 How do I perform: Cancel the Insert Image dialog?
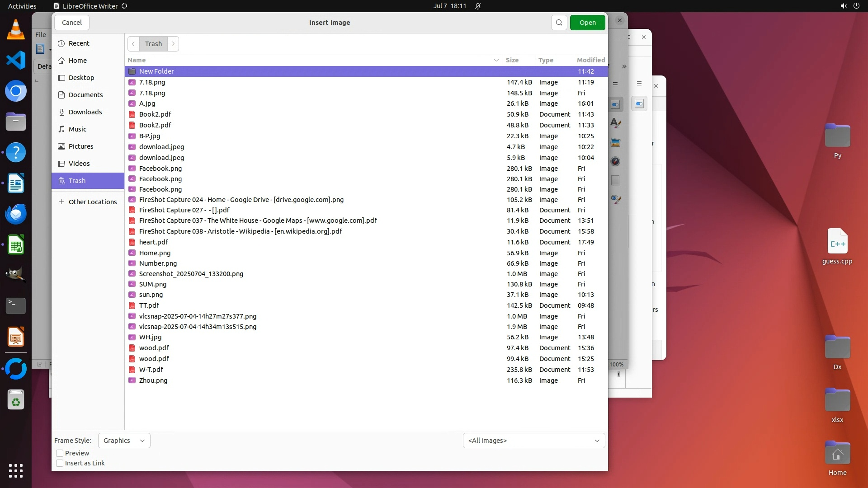[72, 23]
